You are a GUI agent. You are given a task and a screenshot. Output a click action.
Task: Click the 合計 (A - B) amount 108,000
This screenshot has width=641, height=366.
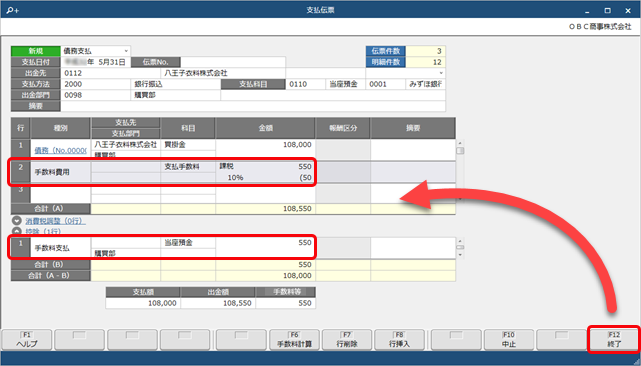[x=297, y=276]
